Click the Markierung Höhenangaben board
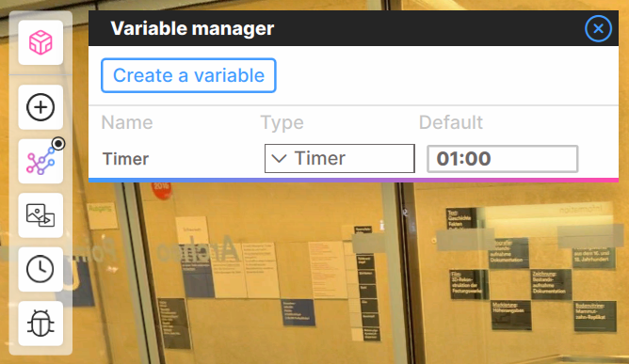This screenshot has width=629, height=364. click(510, 315)
